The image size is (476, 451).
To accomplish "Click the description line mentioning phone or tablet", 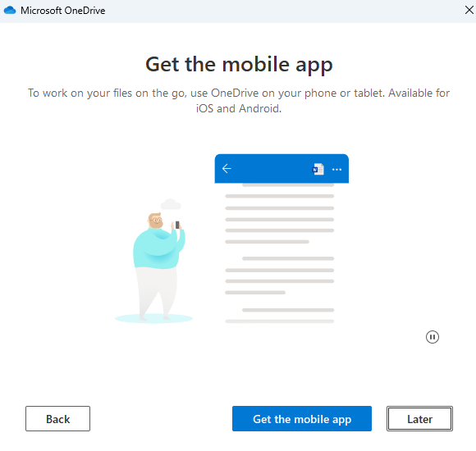I will click(239, 93).
